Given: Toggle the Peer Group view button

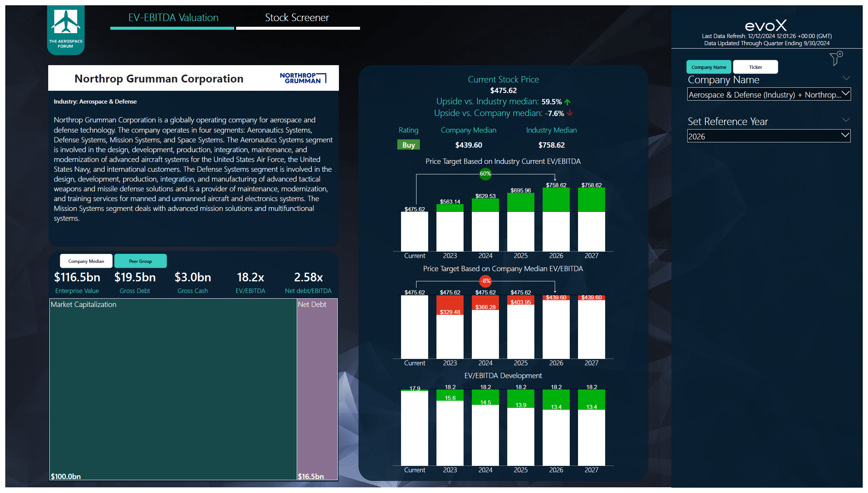Looking at the screenshot, I should click(x=140, y=261).
